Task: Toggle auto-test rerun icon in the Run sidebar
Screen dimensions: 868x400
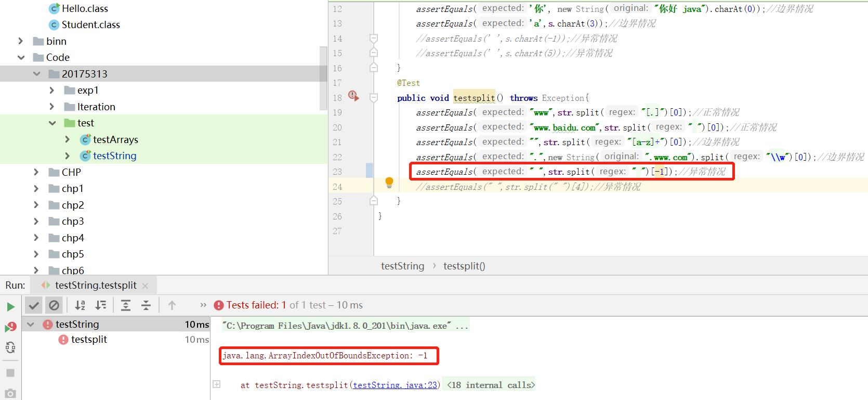Action: 10,347
